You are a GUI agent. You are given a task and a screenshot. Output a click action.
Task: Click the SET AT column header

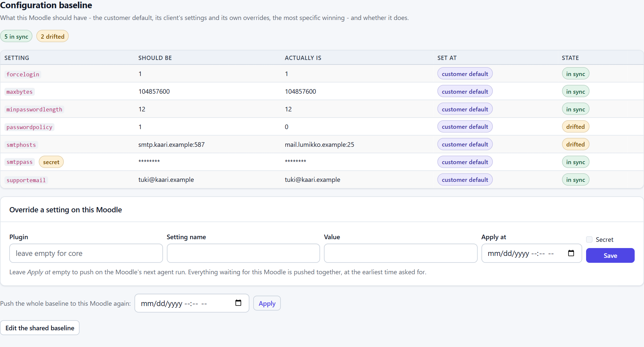(x=447, y=58)
